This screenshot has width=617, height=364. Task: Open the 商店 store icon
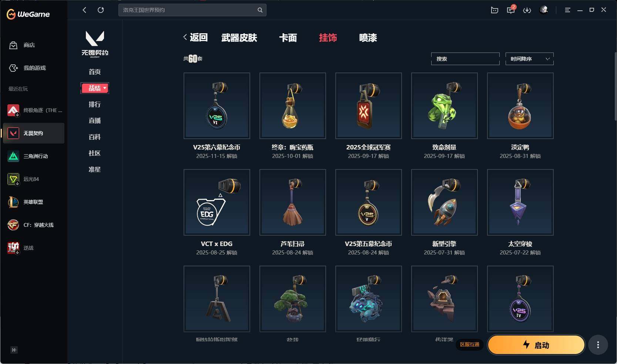pos(13,45)
